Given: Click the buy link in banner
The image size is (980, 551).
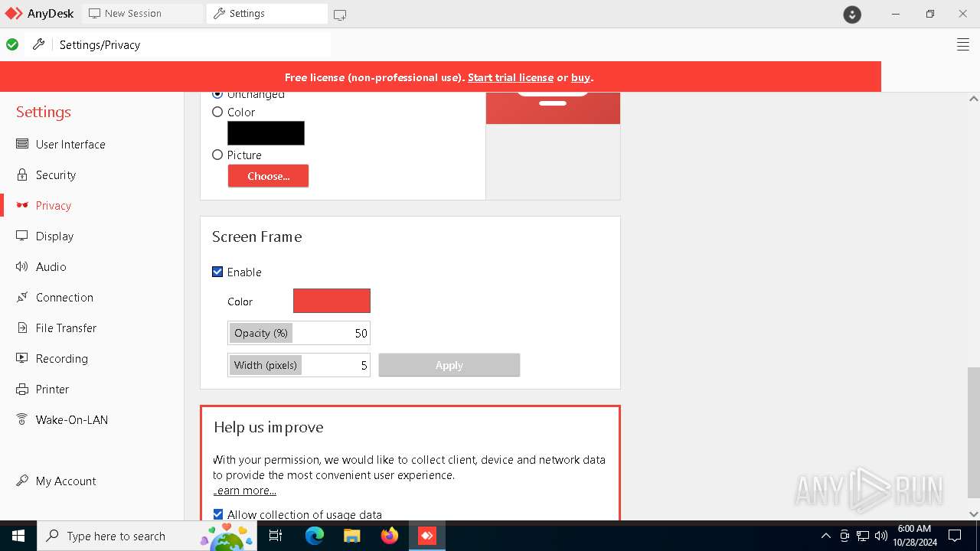Looking at the screenshot, I should [x=581, y=77].
